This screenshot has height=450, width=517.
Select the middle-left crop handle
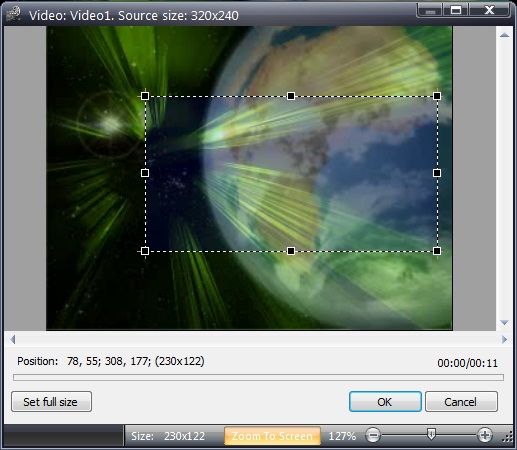pyautogui.click(x=145, y=173)
